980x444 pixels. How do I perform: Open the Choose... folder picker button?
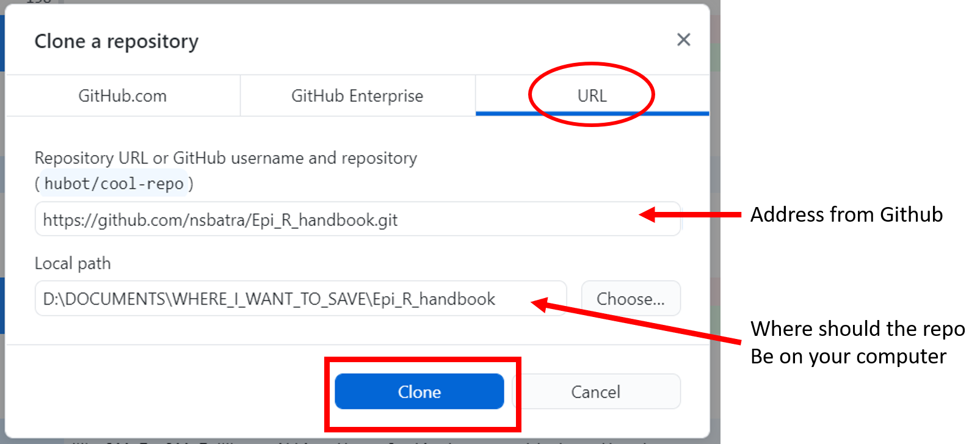coord(631,299)
